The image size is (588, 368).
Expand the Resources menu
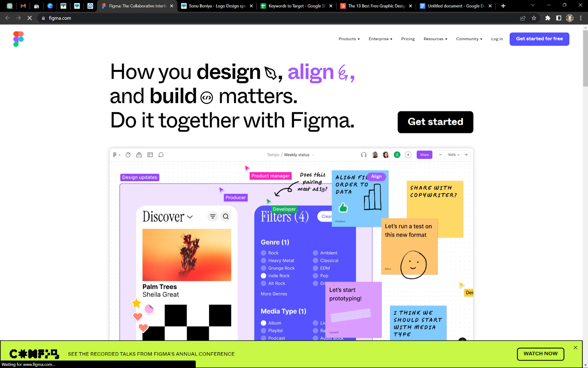click(x=435, y=39)
